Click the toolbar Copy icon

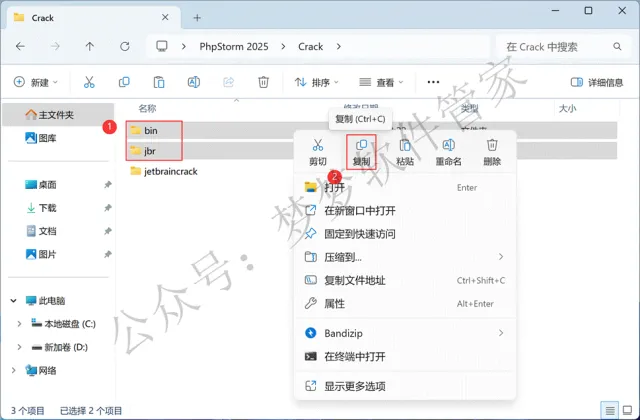click(124, 82)
